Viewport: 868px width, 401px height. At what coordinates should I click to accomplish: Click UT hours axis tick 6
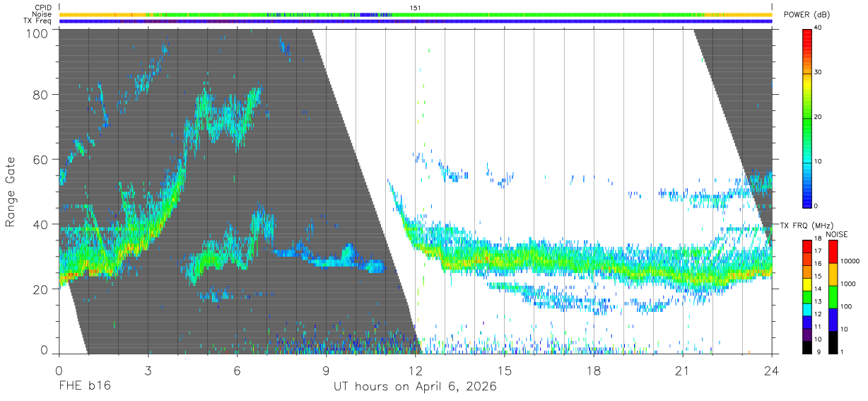(x=237, y=371)
